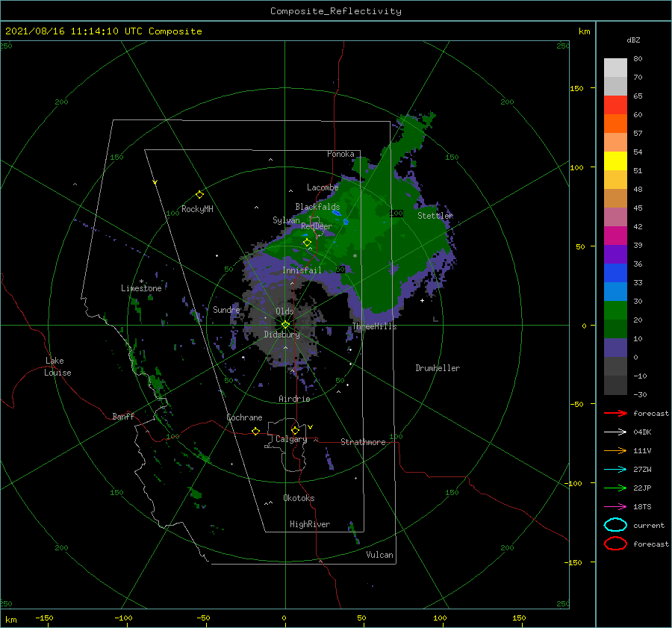
Task: Click the yellow diamond marker below RedDeer
Action: tap(307, 243)
